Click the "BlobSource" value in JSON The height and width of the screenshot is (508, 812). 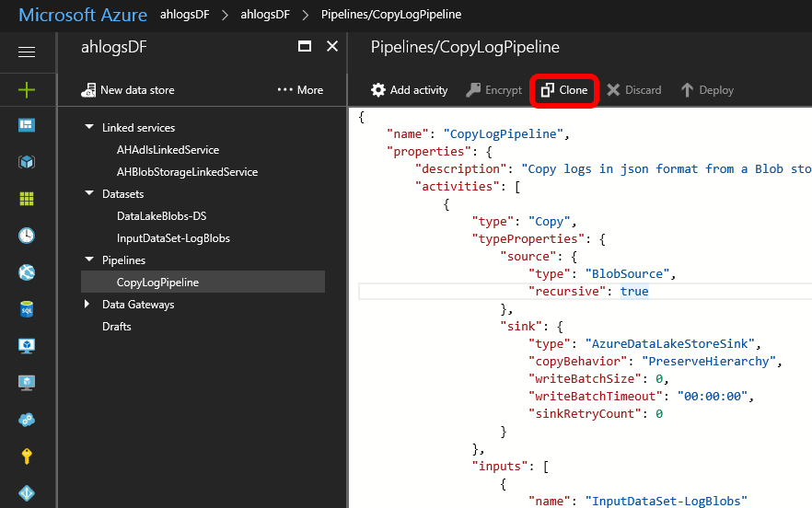[627, 274]
